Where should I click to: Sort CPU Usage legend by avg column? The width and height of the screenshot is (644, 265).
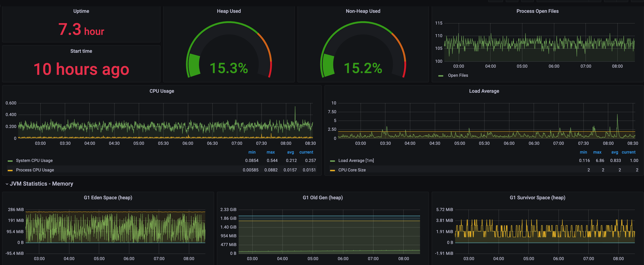click(290, 152)
